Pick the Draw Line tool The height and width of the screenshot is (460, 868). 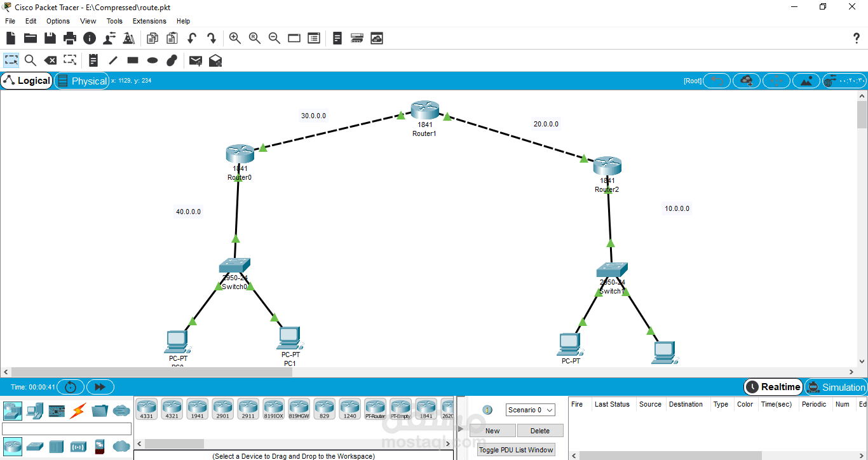tap(113, 60)
